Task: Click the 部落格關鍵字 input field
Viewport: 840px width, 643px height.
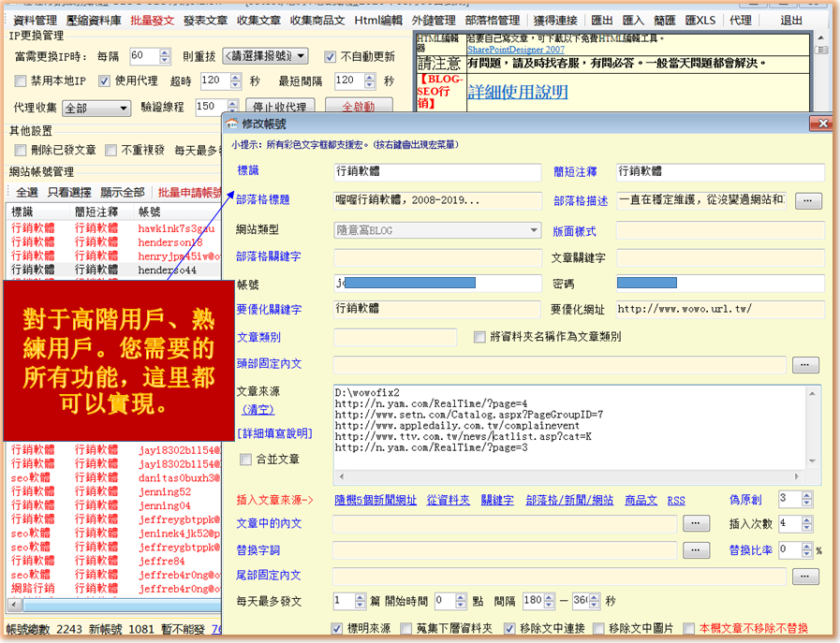Action: 437,256
